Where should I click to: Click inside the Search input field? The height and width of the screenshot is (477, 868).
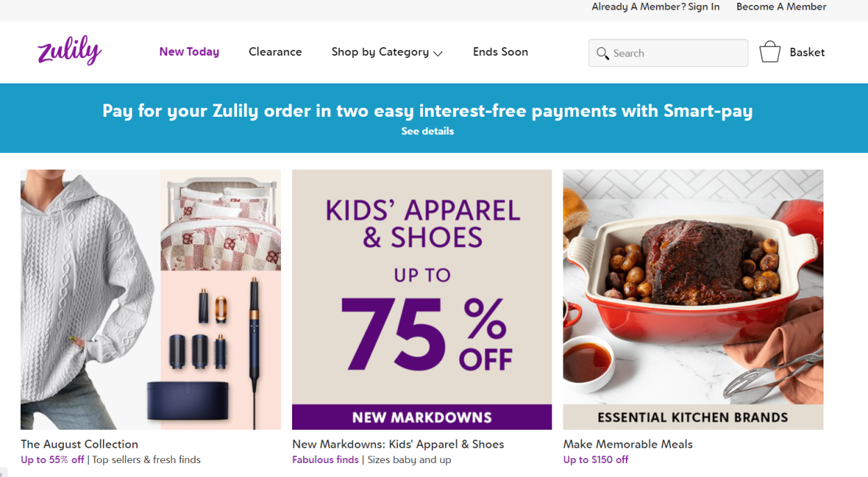668,53
